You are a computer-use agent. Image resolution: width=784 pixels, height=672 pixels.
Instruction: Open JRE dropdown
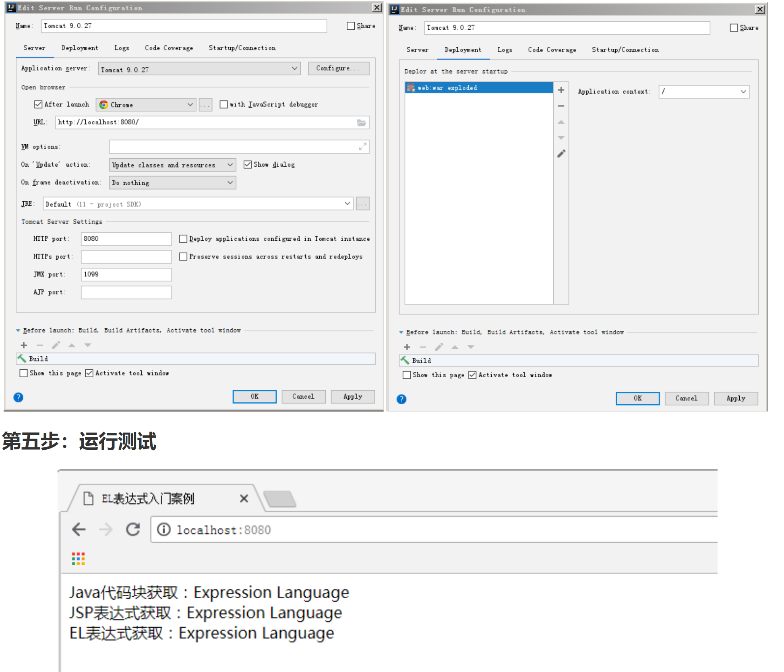[x=198, y=204]
